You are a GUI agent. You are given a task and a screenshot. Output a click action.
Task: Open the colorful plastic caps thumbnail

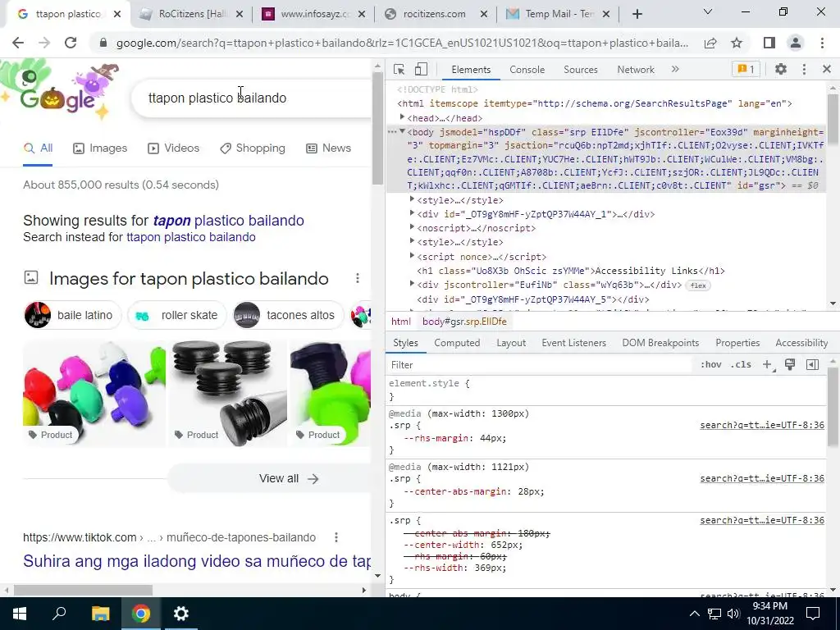pos(94,393)
